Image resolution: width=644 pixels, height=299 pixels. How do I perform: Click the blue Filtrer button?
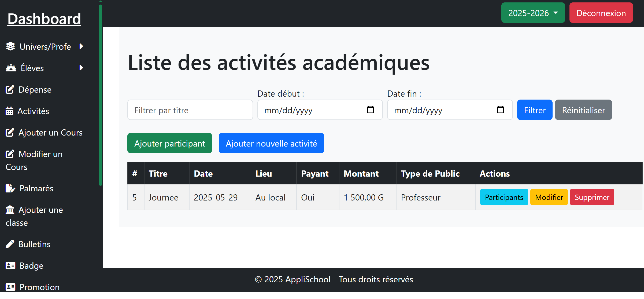534,110
